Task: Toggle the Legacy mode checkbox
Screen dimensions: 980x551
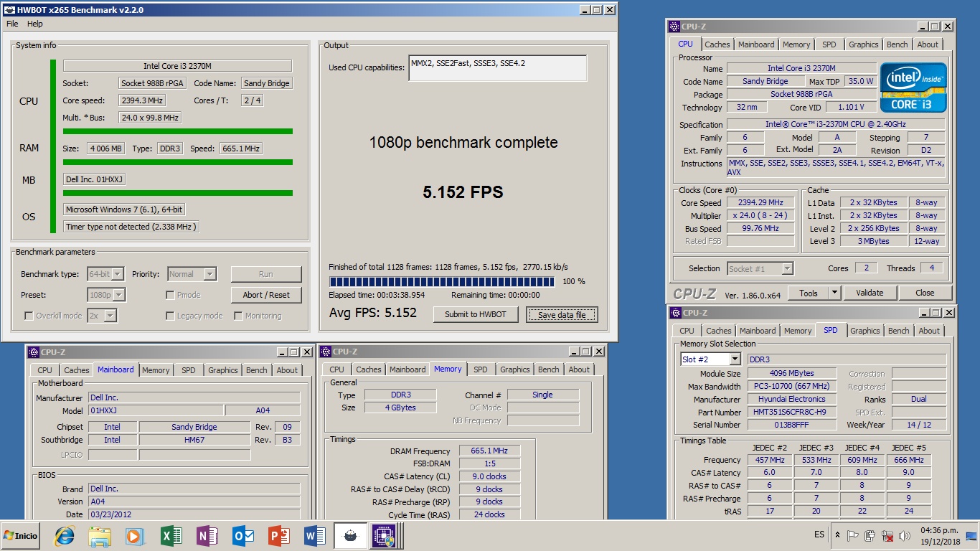Action: tap(170, 316)
